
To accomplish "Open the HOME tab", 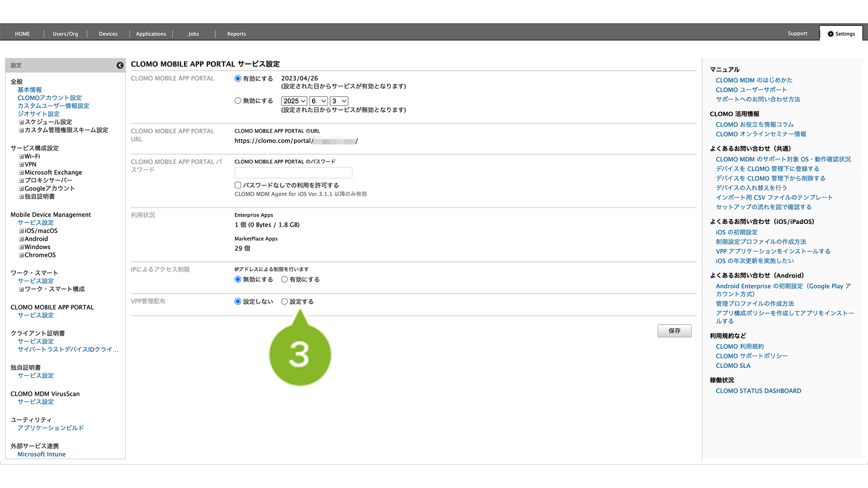I will [22, 34].
